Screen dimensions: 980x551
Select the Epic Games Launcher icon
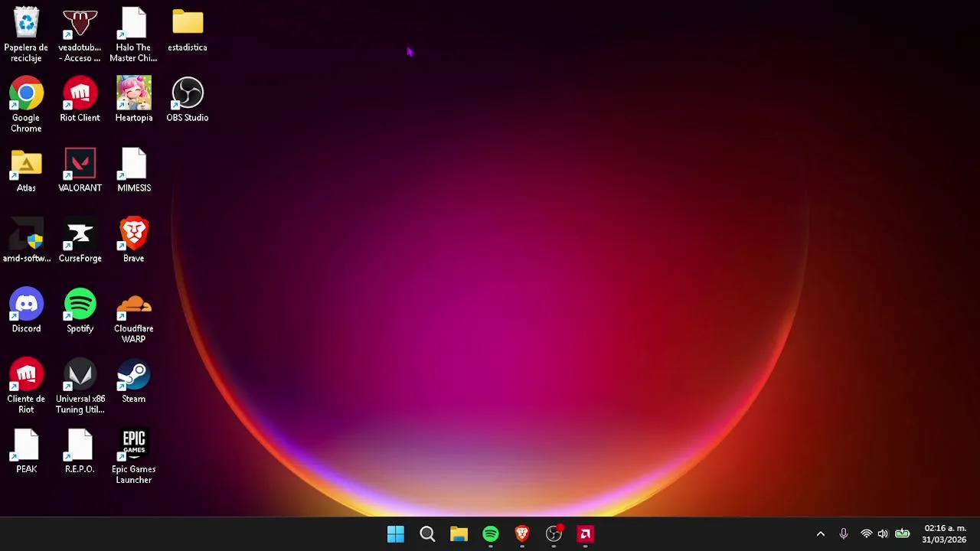click(134, 457)
